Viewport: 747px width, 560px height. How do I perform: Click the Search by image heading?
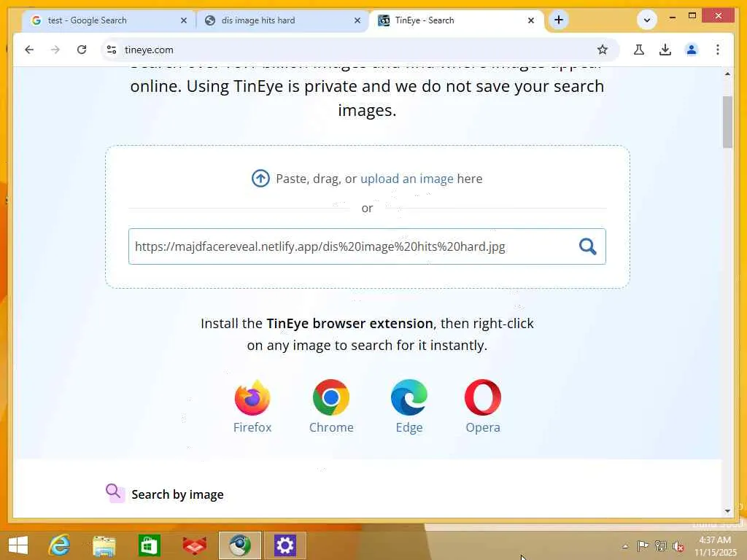[x=177, y=494]
